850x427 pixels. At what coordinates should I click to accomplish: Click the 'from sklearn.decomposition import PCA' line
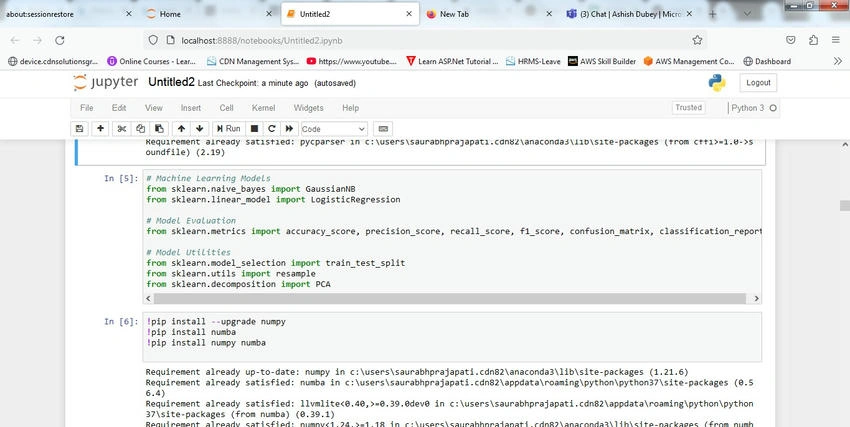239,284
